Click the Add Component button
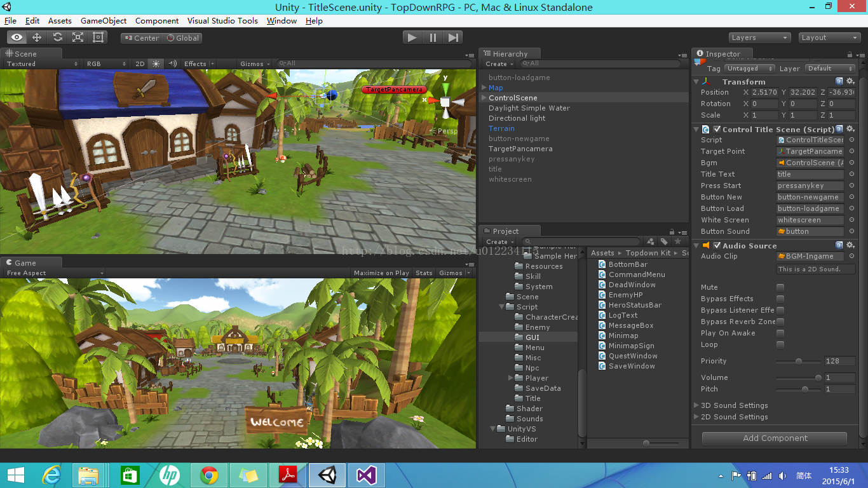 775,438
